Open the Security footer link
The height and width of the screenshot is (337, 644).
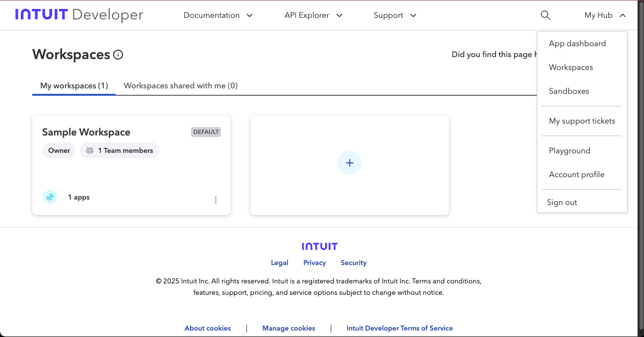coord(354,263)
